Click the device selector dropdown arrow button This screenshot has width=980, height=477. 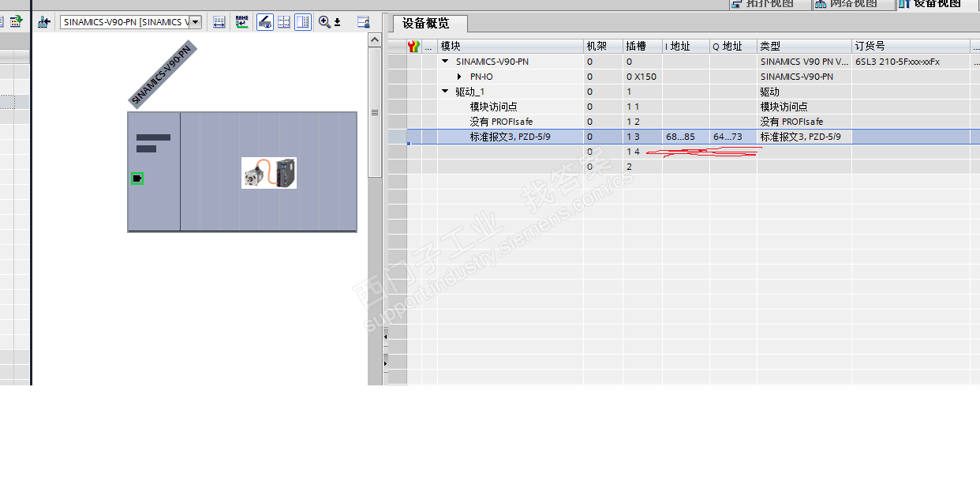[196, 22]
